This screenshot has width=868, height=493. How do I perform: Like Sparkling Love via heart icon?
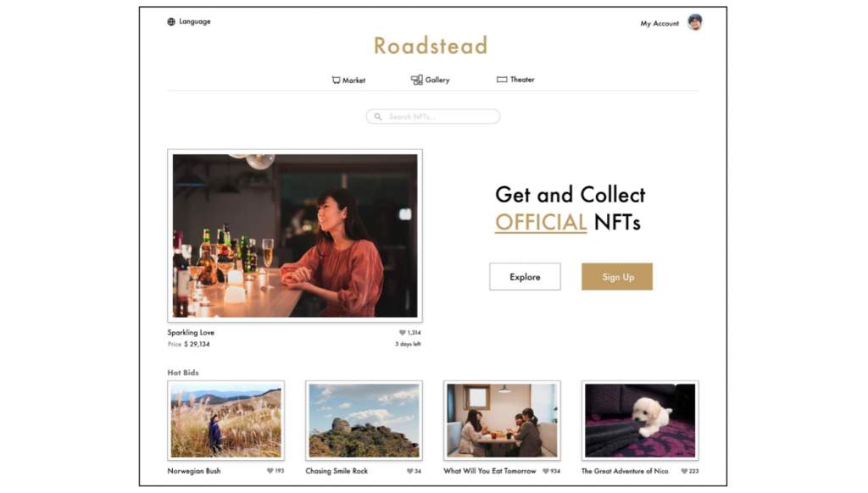click(x=403, y=333)
